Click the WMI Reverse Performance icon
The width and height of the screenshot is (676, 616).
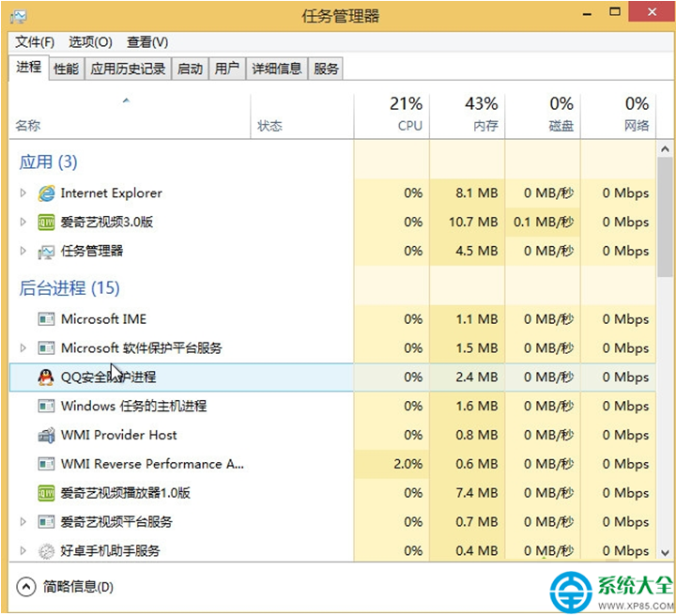46,464
